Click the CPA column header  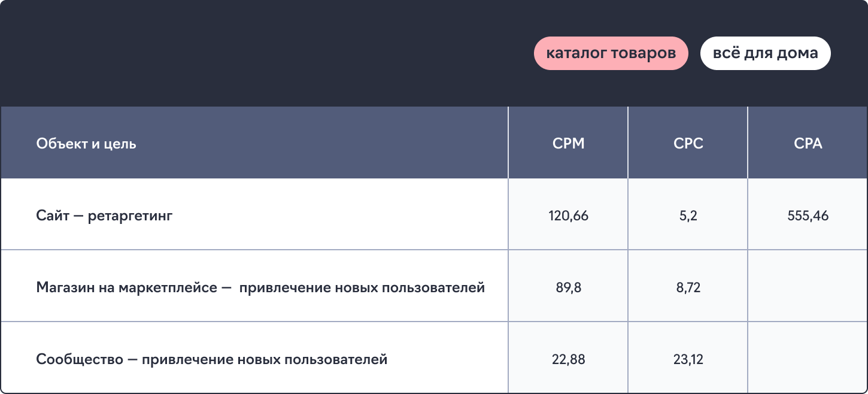click(808, 144)
